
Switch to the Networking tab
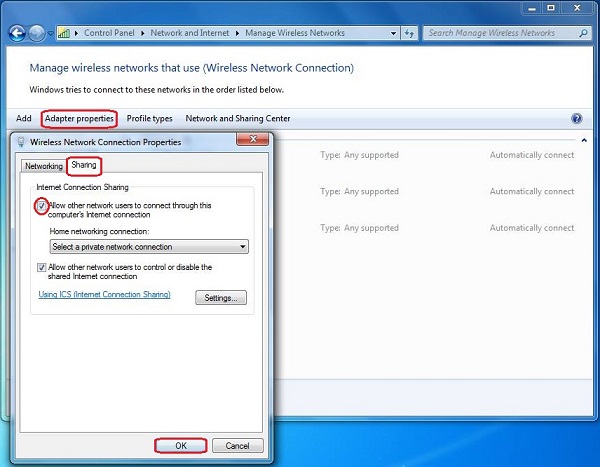(44, 166)
